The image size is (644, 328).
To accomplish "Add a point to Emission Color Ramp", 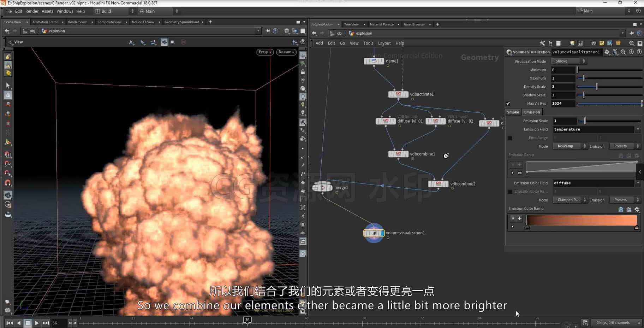I will 519,218.
